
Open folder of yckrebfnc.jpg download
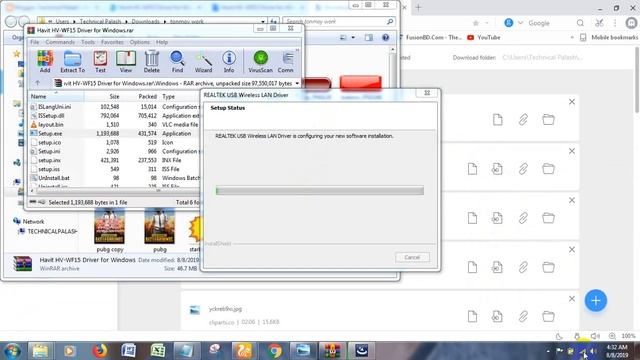548,316
